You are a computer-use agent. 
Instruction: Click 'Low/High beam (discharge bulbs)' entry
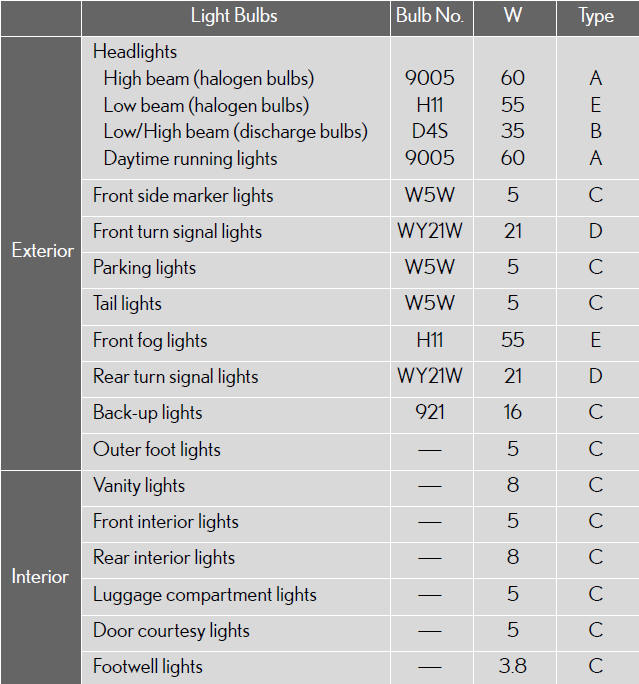pyautogui.click(x=235, y=131)
